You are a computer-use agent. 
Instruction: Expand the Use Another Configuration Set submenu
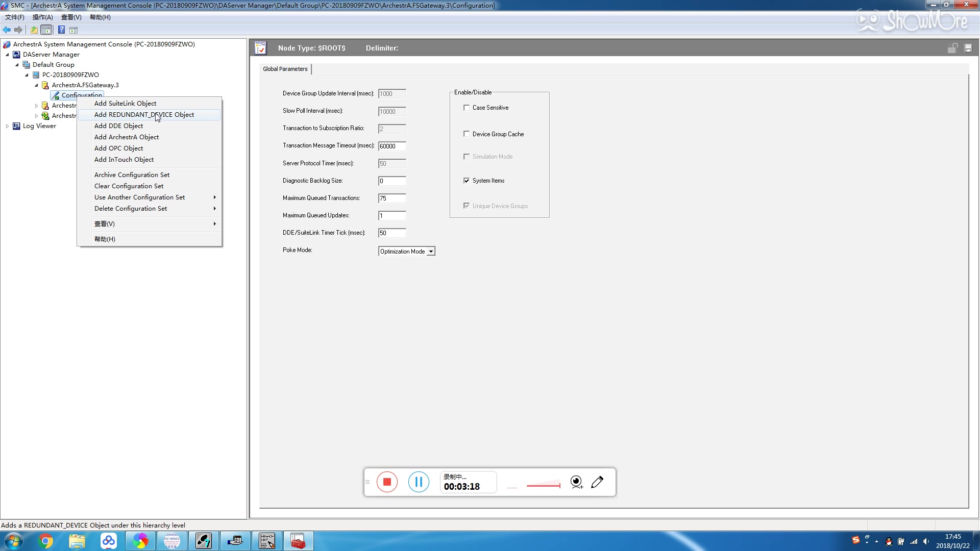click(139, 197)
